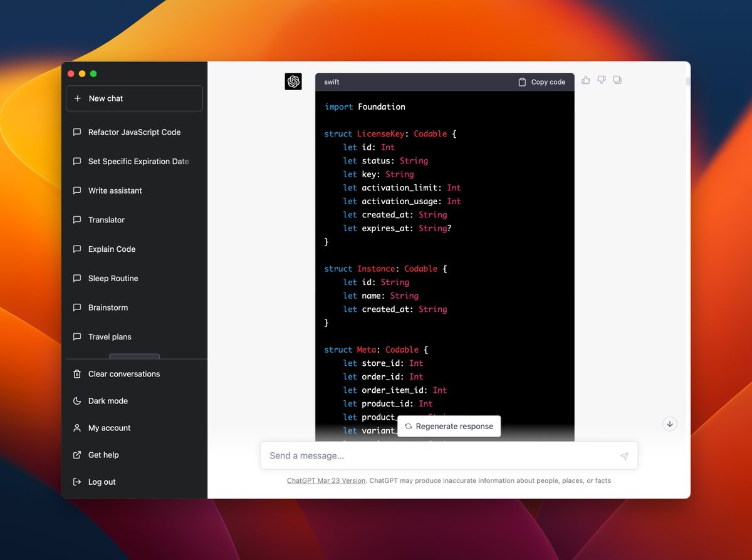Click the thumbs up icon
This screenshot has height=560, width=752.
coord(586,80)
